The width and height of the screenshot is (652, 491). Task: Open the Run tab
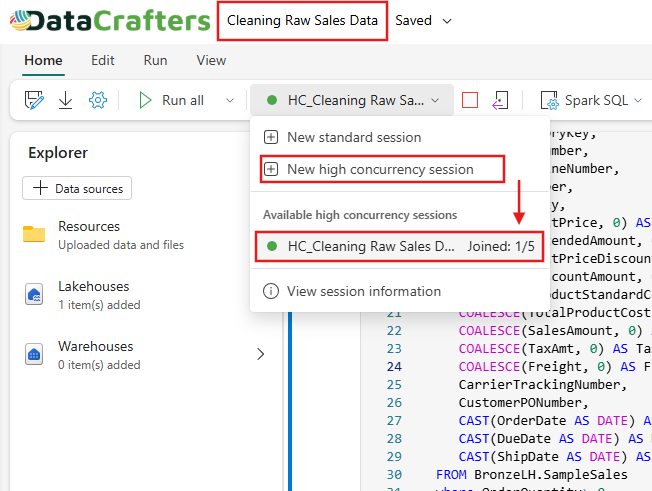pos(155,60)
